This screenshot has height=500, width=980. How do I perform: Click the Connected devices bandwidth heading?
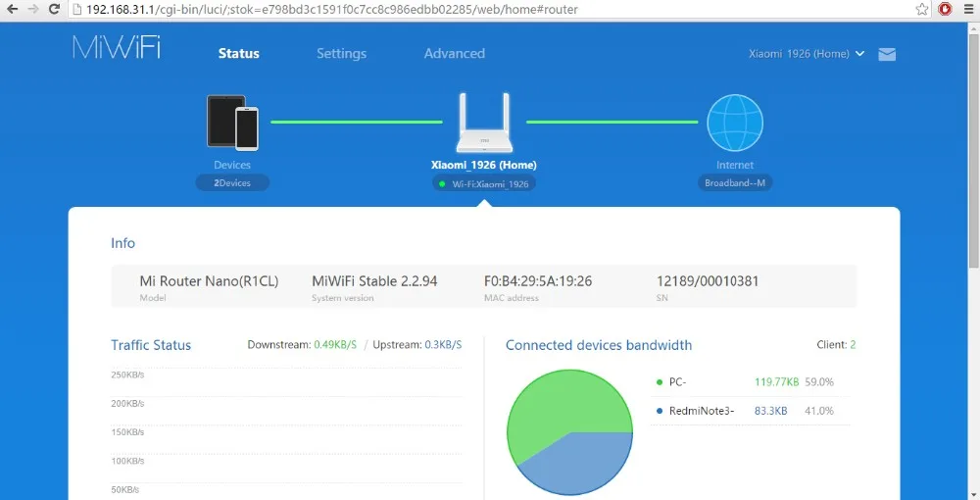pyautogui.click(x=599, y=345)
